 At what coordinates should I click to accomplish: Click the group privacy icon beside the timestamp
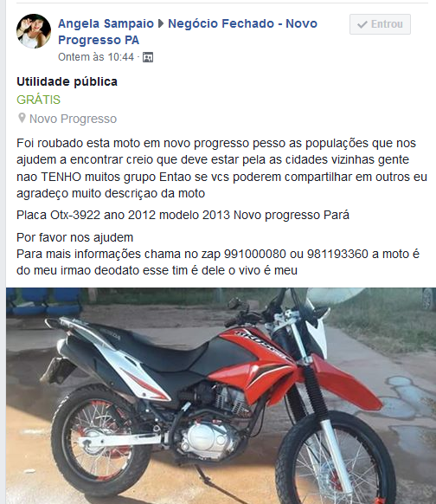[x=148, y=57]
